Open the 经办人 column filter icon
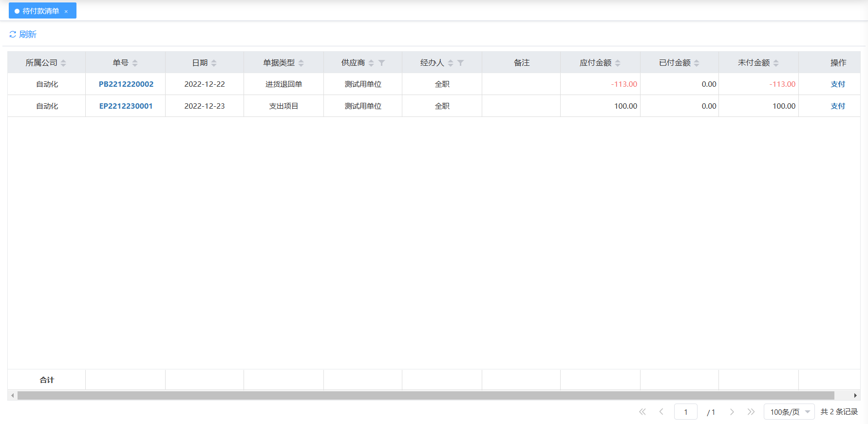 (x=461, y=63)
